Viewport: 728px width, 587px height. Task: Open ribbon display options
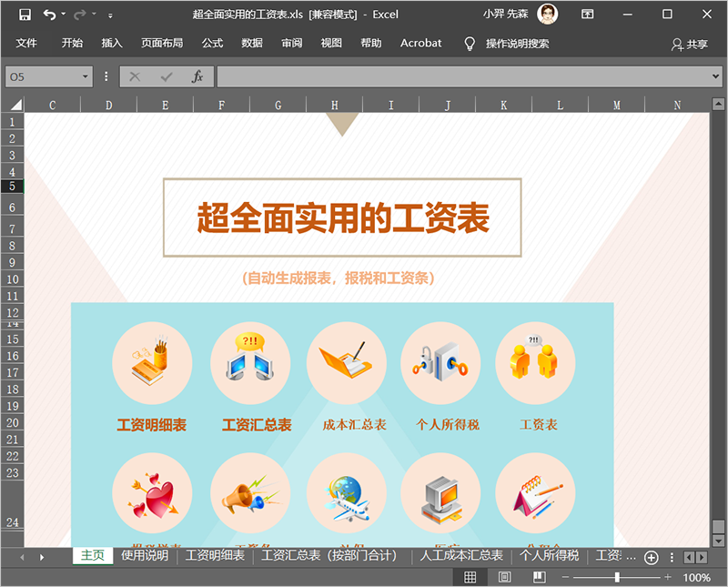[587, 15]
